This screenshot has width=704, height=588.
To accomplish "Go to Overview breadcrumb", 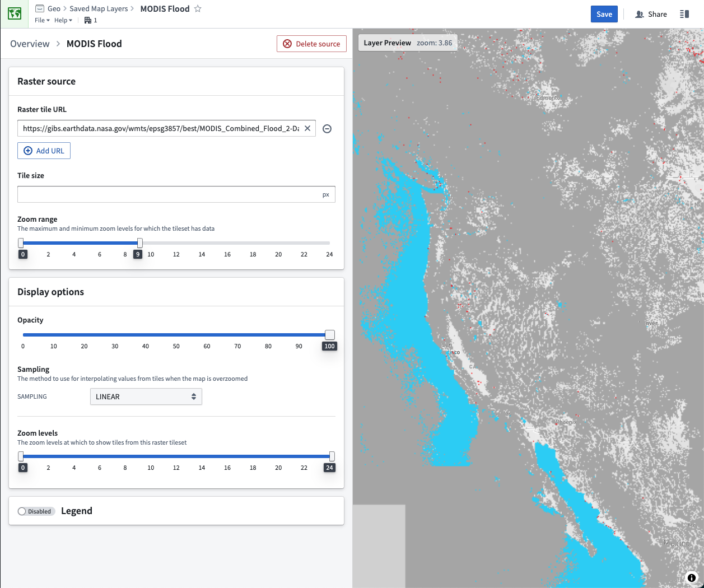I will tap(30, 44).
